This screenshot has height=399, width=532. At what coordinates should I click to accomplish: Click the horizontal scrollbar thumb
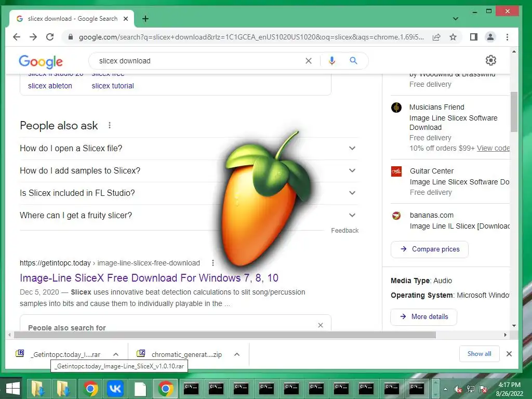point(224,335)
